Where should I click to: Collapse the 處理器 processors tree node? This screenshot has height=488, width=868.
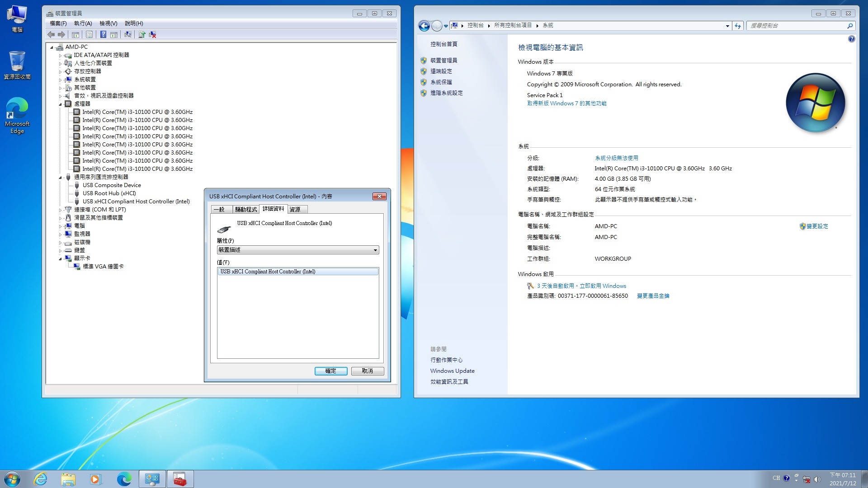tap(60, 104)
